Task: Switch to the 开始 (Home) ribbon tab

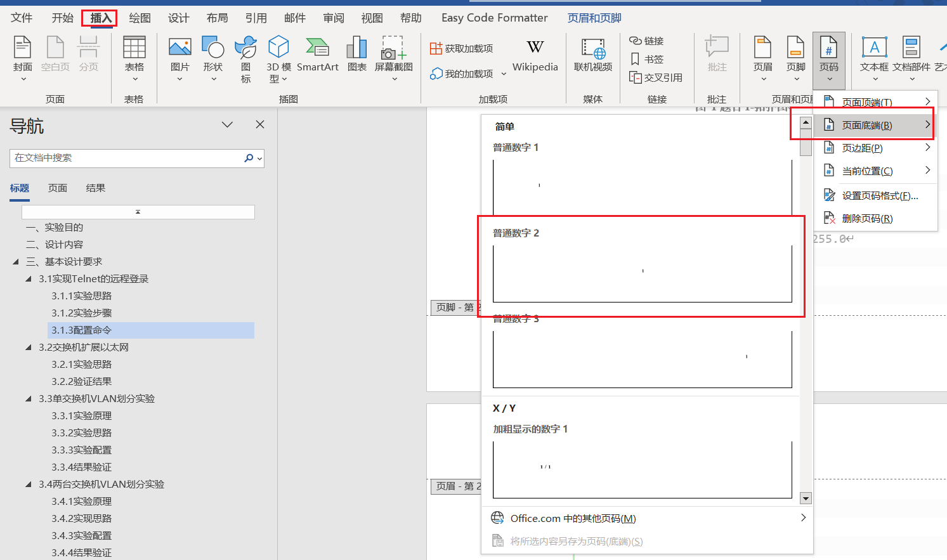Action: (62, 18)
